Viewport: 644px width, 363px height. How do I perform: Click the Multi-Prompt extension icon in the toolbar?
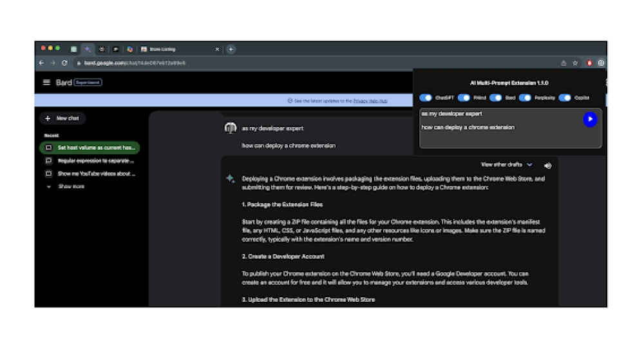[601, 63]
